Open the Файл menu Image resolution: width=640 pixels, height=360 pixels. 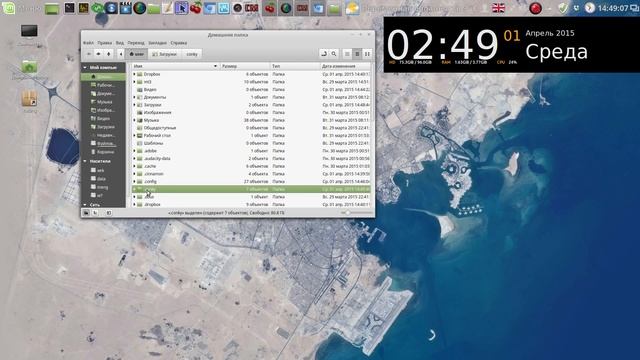88,43
